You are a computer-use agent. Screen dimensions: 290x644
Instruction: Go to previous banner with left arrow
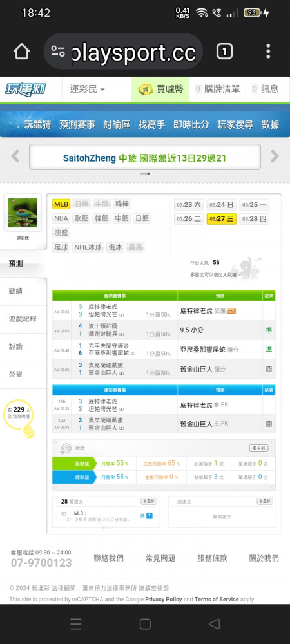[x=15, y=156]
